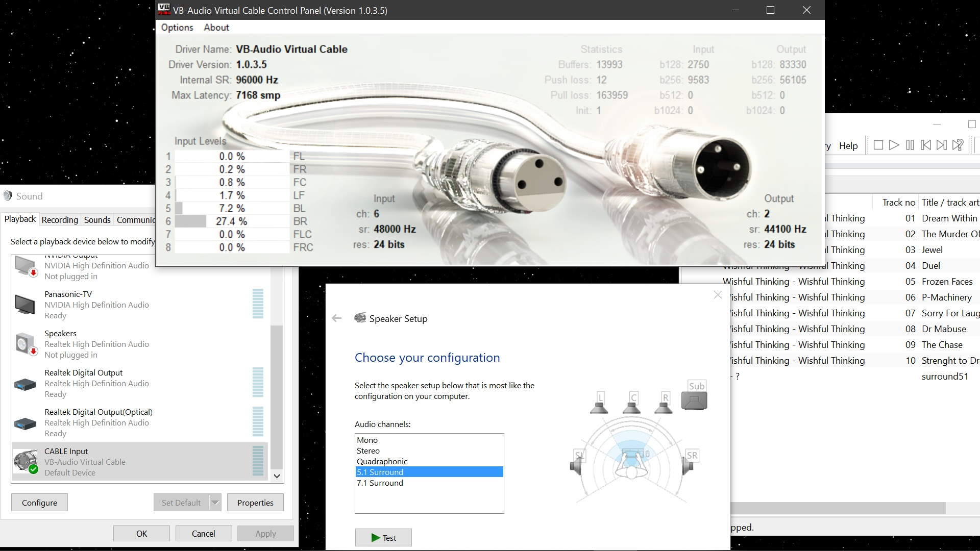The image size is (980, 551).
Task: Click the Test button
Action: click(383, 538)
